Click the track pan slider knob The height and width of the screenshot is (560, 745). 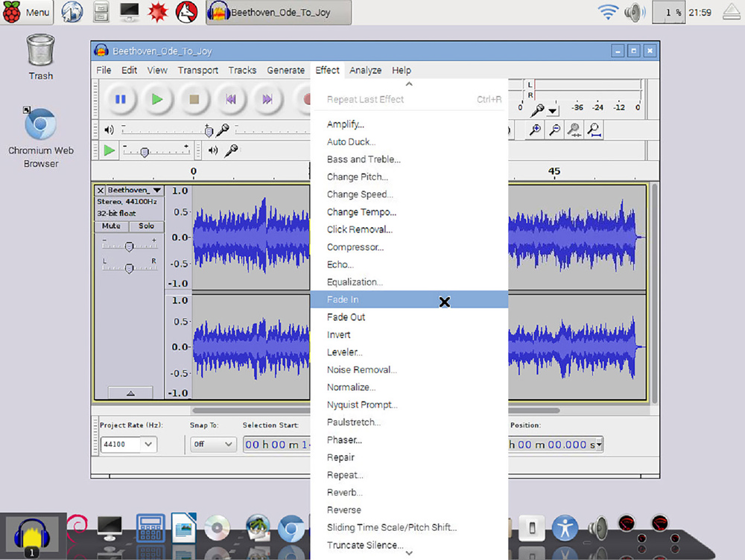(129, 268)
